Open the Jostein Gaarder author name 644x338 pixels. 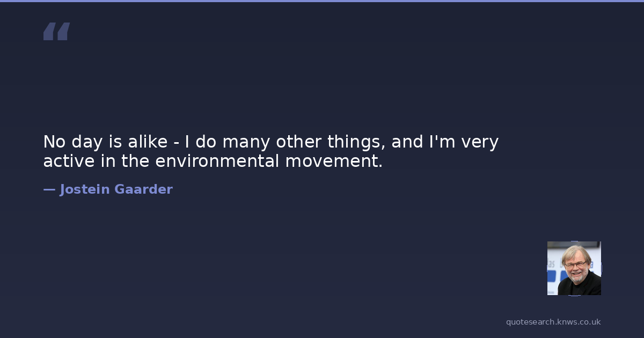[116, 189]
